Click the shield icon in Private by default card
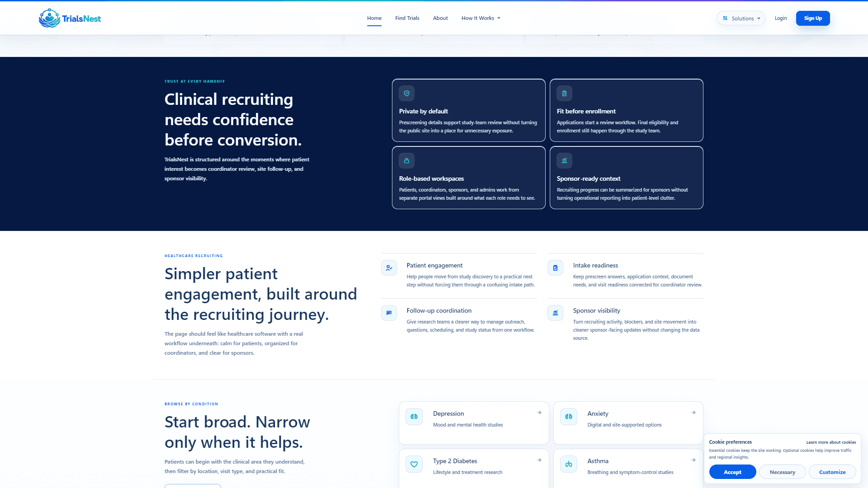 [406, 94]
